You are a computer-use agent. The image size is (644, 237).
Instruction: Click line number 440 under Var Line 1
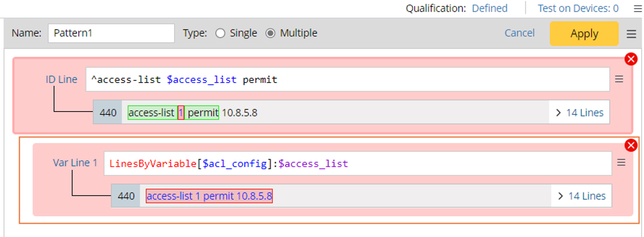point(126,196)
